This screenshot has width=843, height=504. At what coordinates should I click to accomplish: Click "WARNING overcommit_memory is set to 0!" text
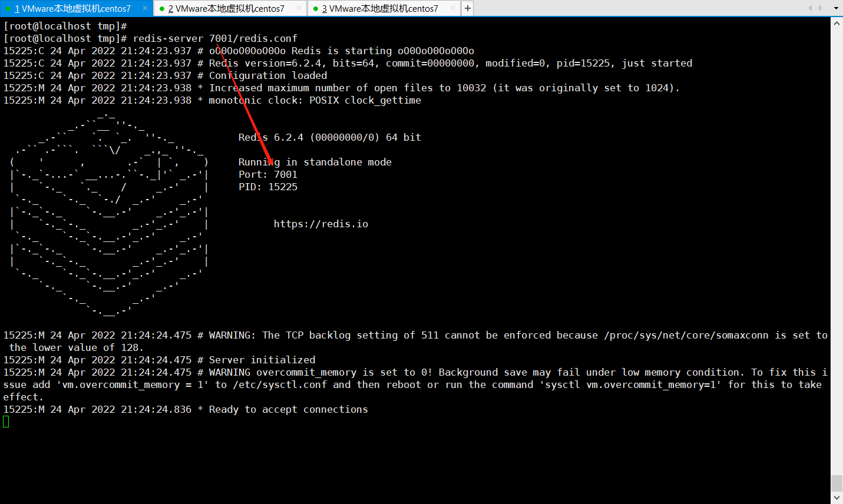click(321, 373)
